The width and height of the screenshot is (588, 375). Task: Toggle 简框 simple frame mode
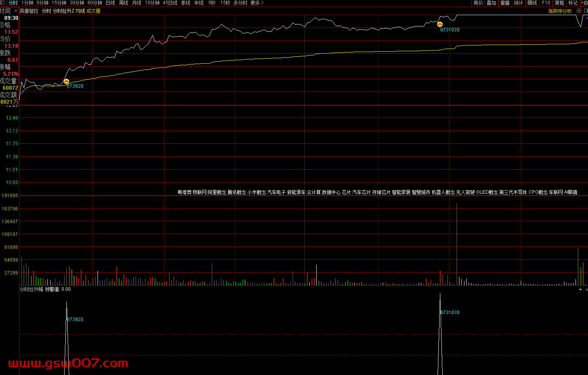pos(559,3)
